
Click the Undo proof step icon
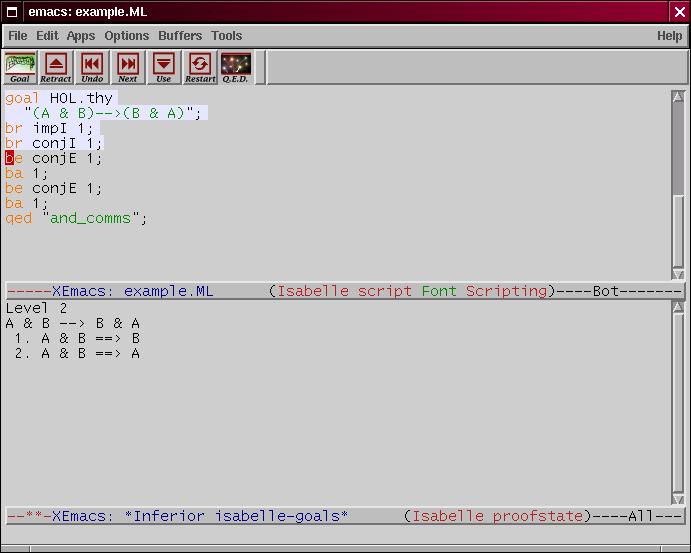click(x=92, y=67)
